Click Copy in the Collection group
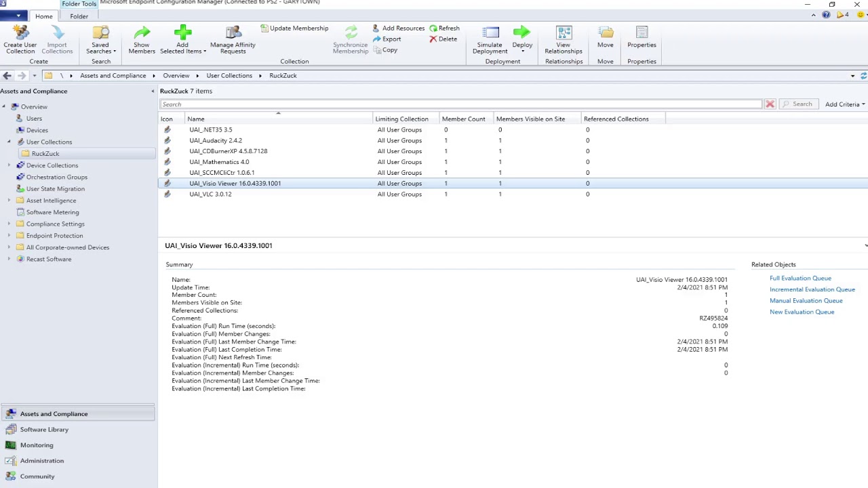Viewport: 868px width, 488px height. tap(385, 50)
